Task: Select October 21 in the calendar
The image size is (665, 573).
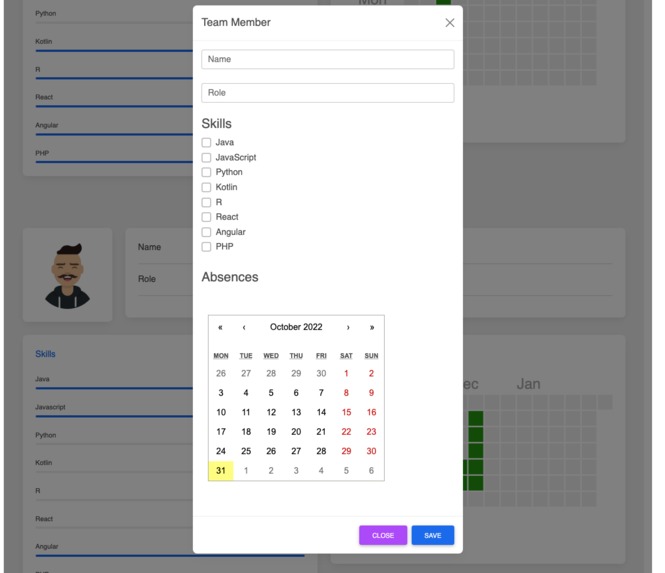Action: pyautogui.click(x=321, y=432)
